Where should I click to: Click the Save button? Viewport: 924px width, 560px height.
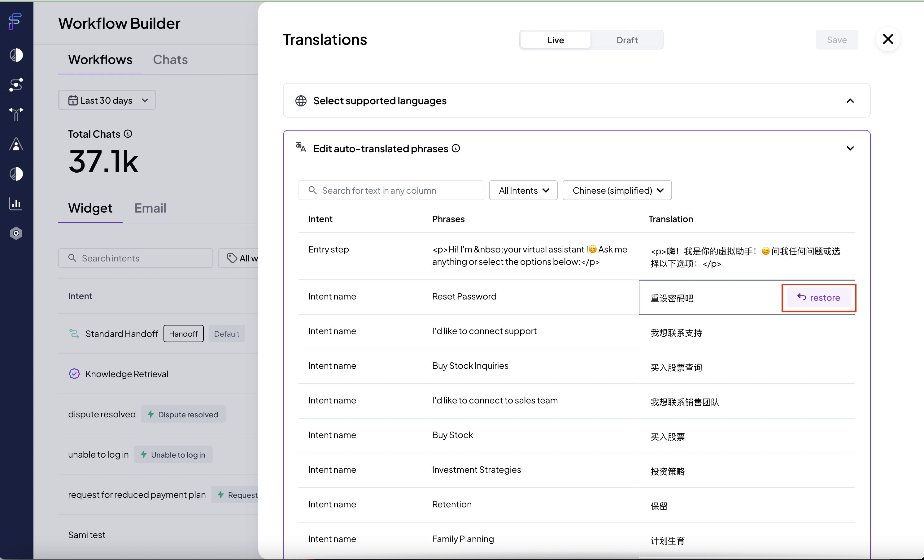837,40
